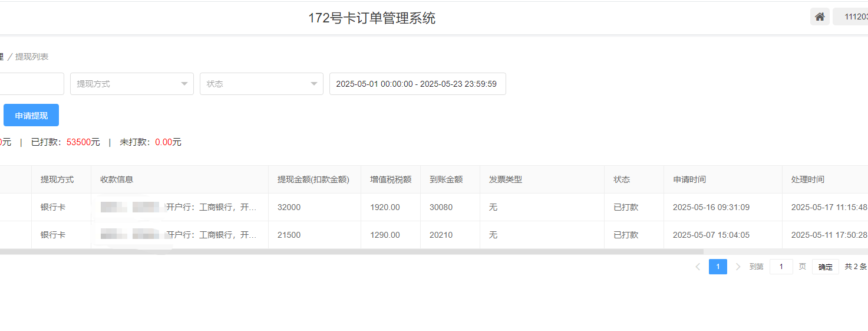Screen dimensions: 868x331
Task: Click 已打款 status in 21500 row
Action: 626,235
